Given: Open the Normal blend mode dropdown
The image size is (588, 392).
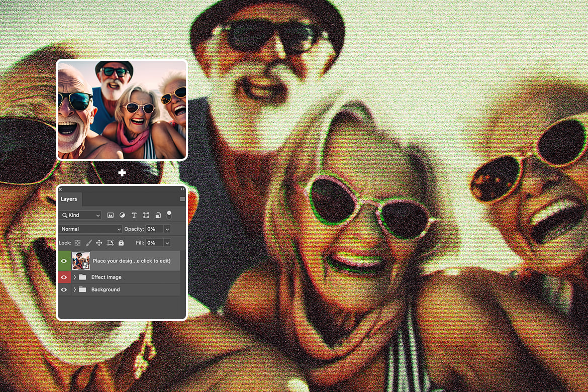Looking at the screenshot, I should click(90, 229).
